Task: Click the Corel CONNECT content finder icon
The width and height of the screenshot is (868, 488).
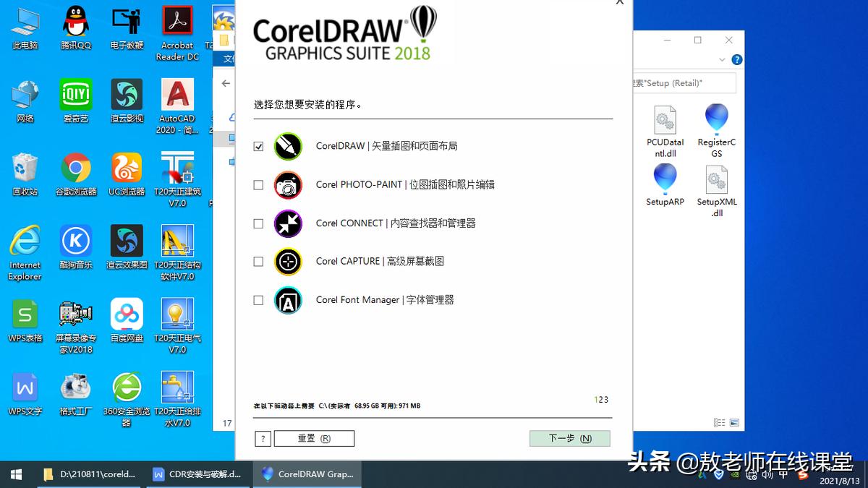Action: click(288, 223)
